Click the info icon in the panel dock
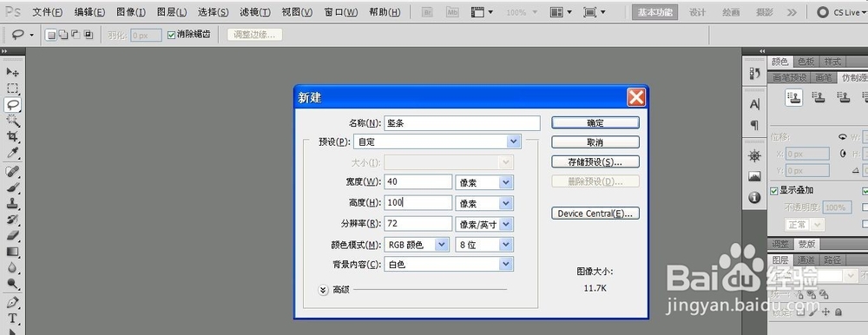Screen dimensions: 868x335 (x=754, y=197)
